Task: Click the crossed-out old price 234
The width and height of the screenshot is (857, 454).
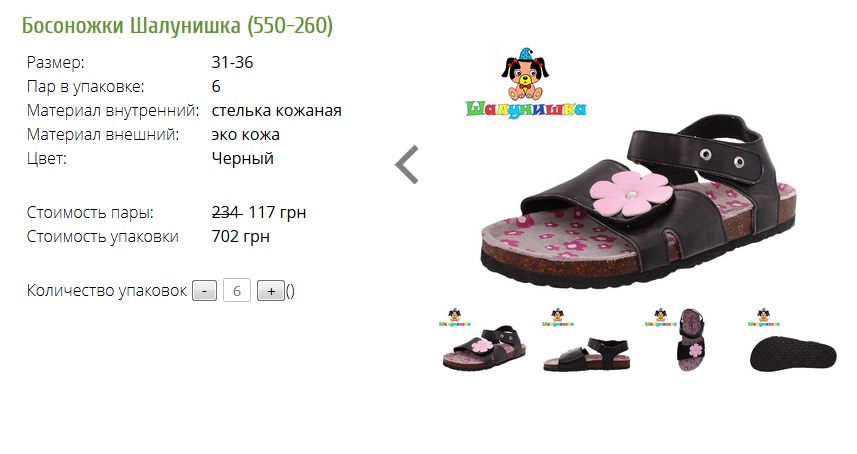Action: 227,212
